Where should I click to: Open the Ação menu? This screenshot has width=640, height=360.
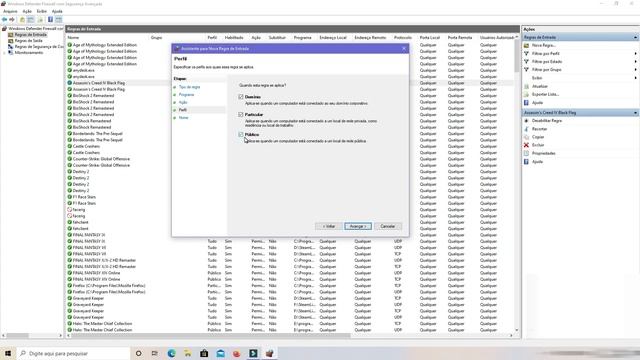tap(27, 11)
